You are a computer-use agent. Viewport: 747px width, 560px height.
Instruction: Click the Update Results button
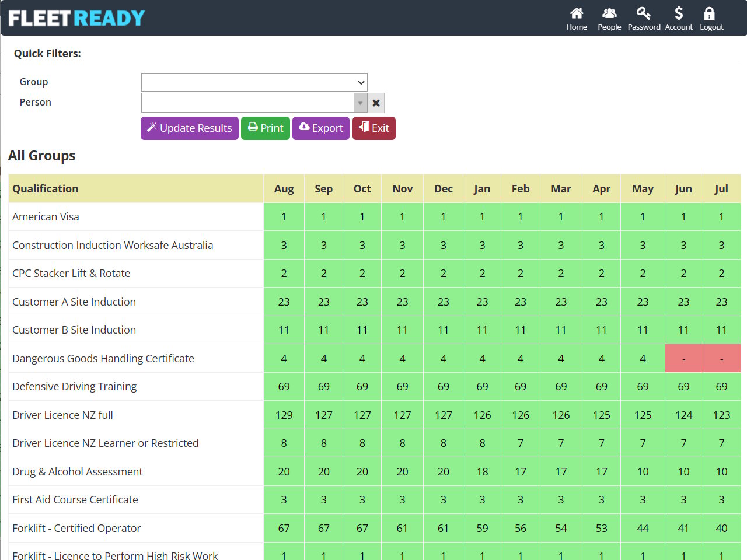(190, 128)
